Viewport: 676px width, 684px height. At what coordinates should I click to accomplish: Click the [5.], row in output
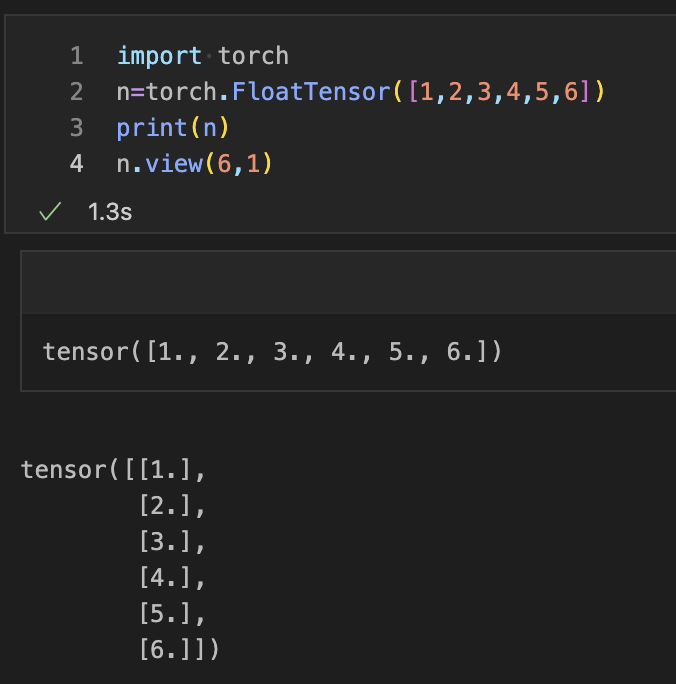pos(172,614)
